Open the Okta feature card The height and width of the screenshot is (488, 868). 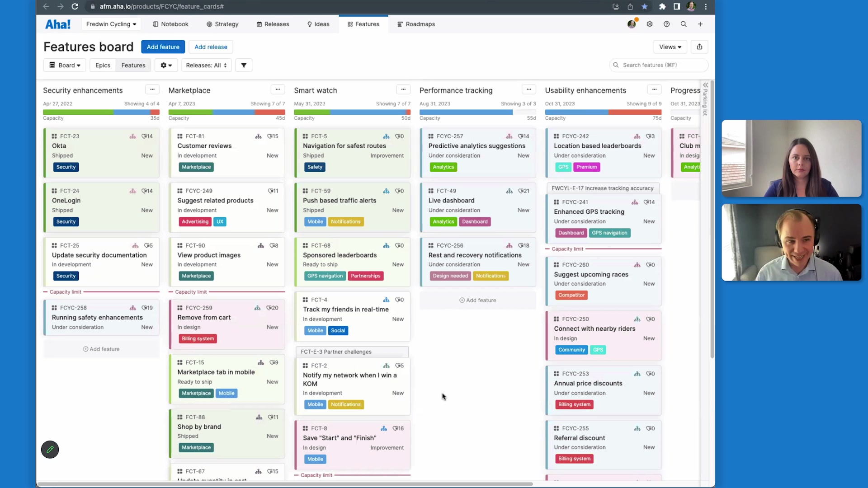click(x=101, y=153)
